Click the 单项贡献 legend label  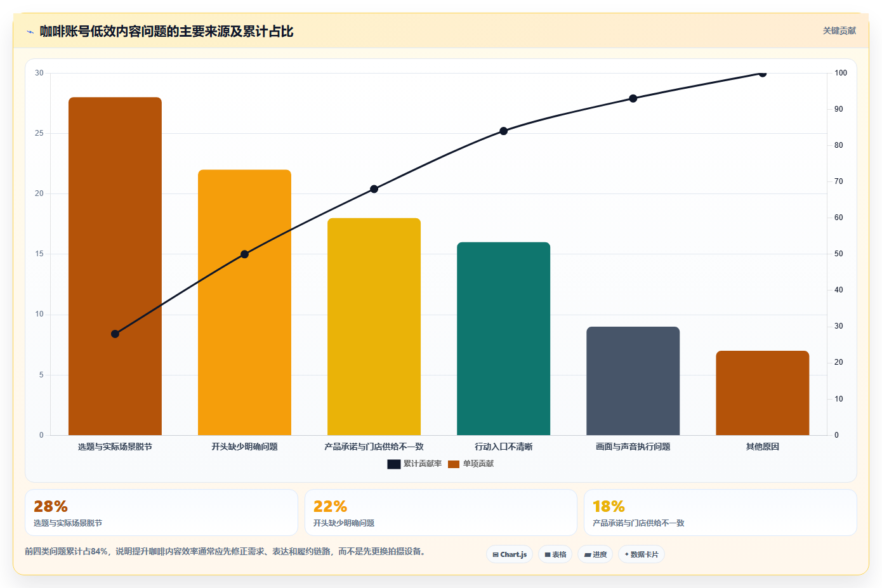click(x=478, y=464)
